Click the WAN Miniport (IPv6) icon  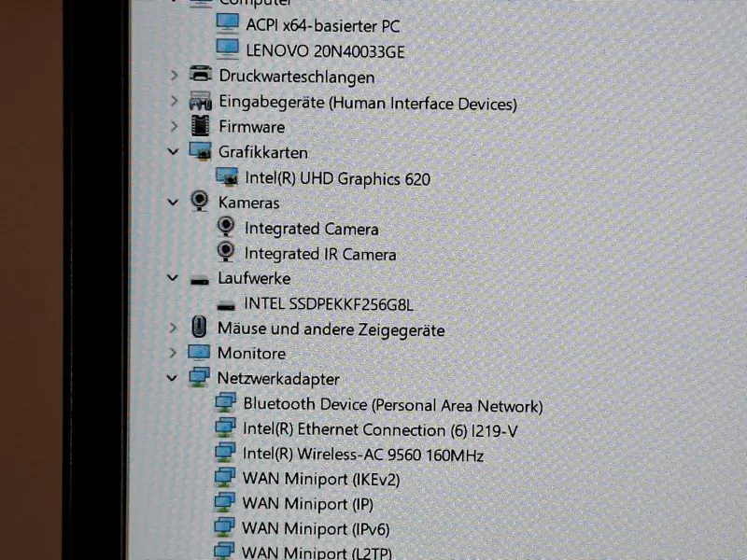coord(224,526)
